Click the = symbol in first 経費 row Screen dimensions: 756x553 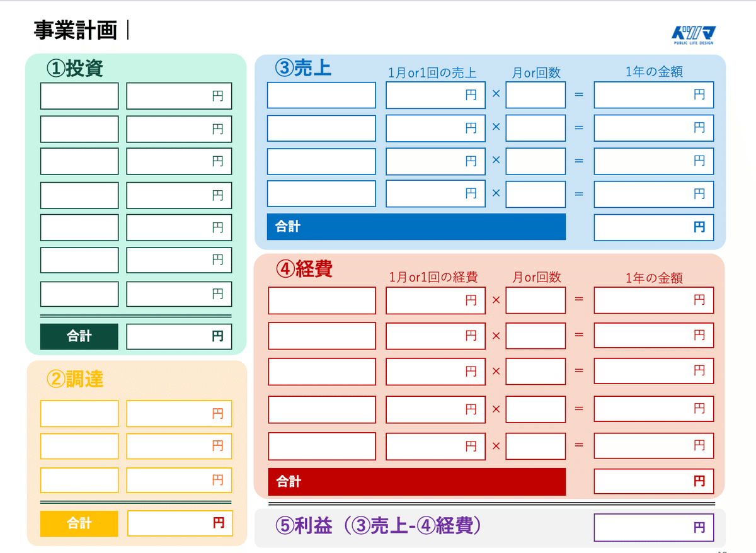[x=578, y=300]
